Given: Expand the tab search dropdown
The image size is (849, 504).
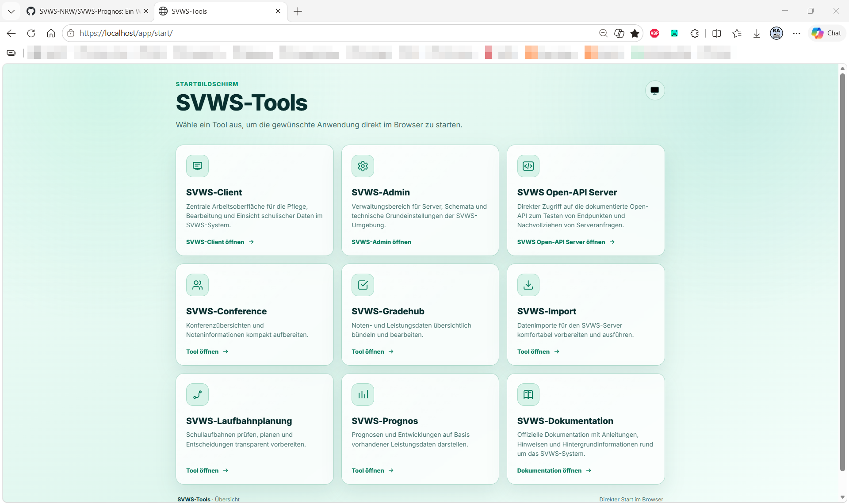Looking at the screenshot, I should [x=11, y=11].
